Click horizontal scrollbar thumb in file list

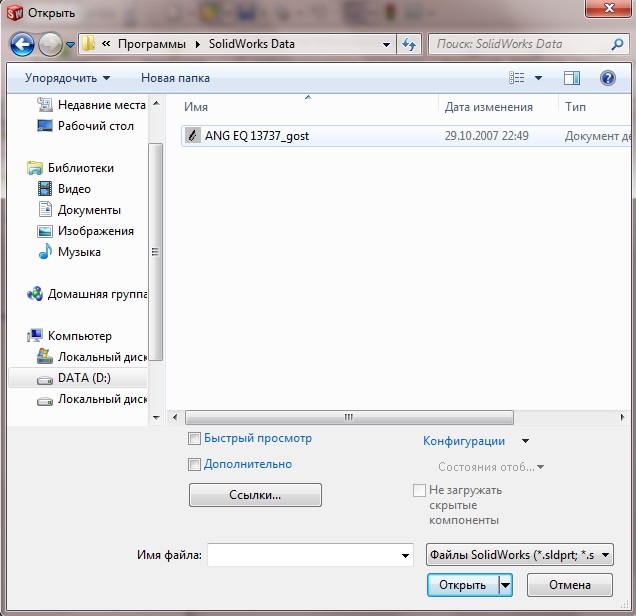pos(349,417)
